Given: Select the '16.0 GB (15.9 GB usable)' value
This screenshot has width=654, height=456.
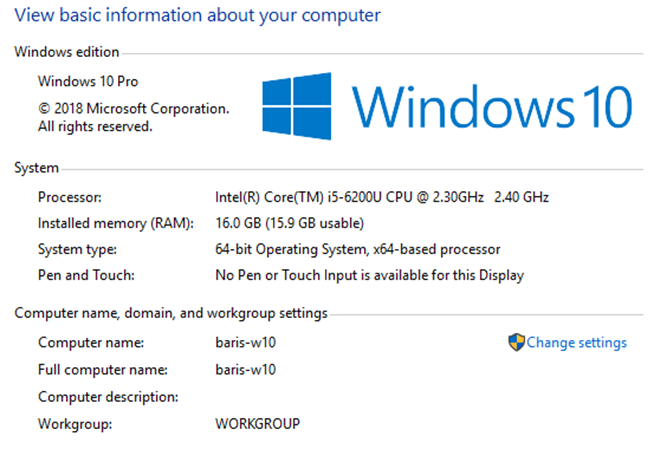Looking at the screenshot, I should point(289,223).
